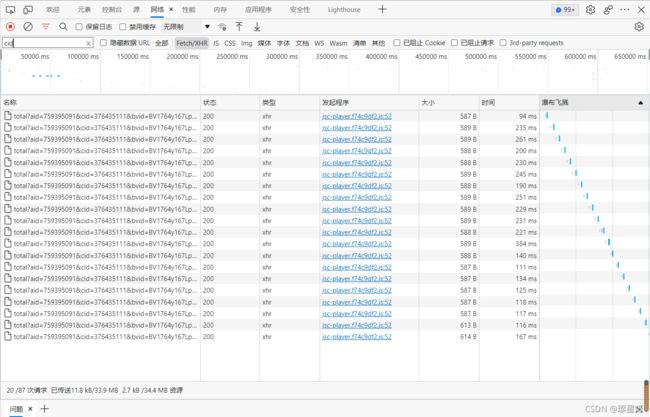Filter requests by Wasm
The image size is (650, 417).
coord(338,43)
